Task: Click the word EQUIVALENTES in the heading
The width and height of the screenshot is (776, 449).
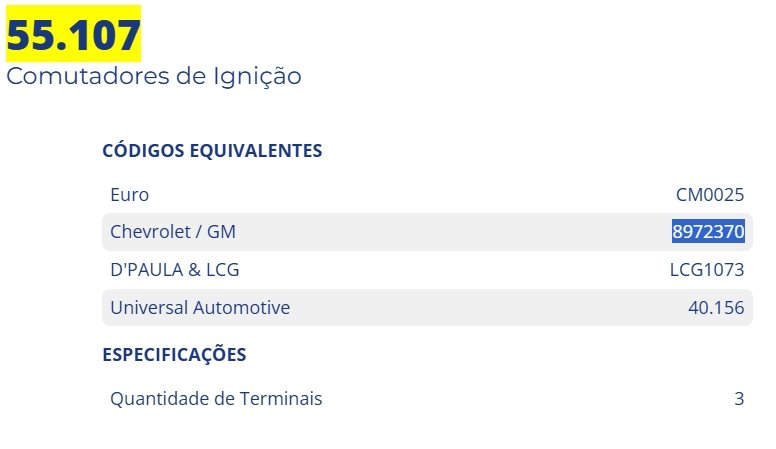Action: point(256,150)
